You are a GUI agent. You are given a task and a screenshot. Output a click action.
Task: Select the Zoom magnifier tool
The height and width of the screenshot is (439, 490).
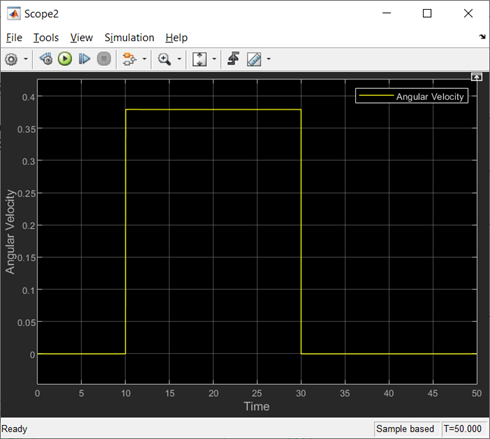pyautogui.click(x=165, y=59)
